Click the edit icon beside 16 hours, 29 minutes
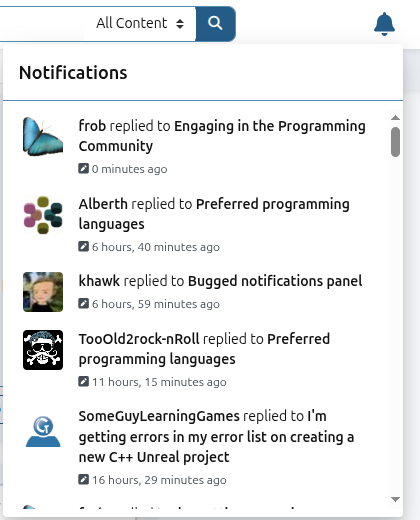Screen dimensions: 420x520 [83, 479]
